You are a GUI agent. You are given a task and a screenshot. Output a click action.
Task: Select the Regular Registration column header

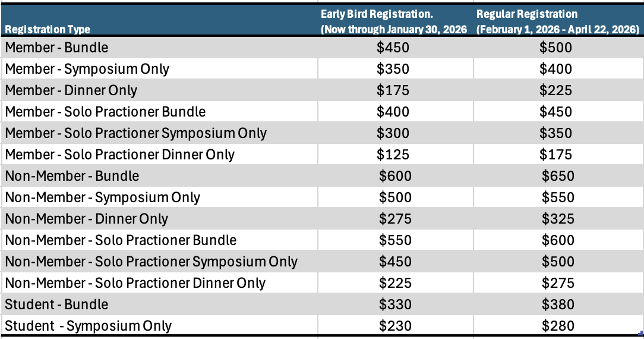(557, 22)
